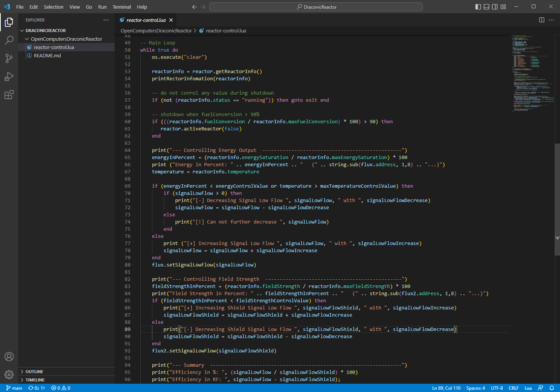
Task: Open the Manage gear icon
Action: [x=9, y=375]
